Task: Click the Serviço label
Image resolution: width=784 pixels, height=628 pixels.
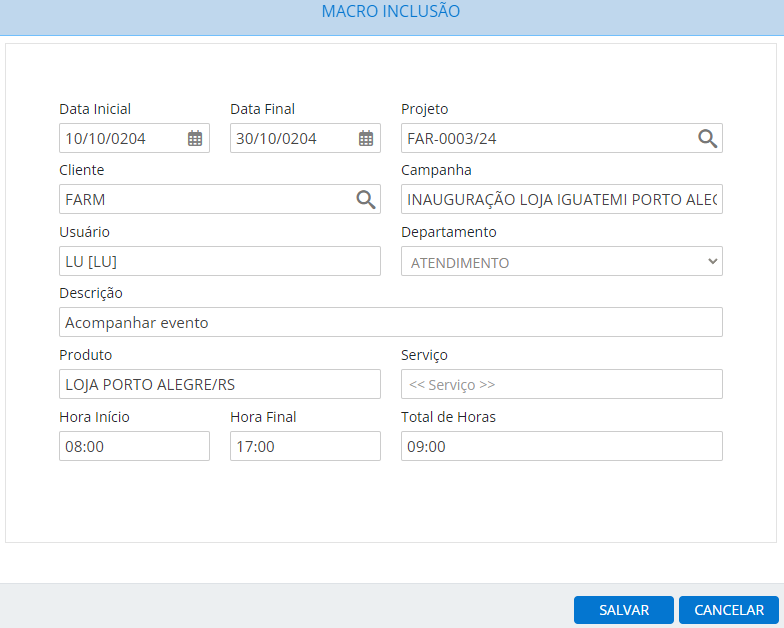Action: click(424, 356)
